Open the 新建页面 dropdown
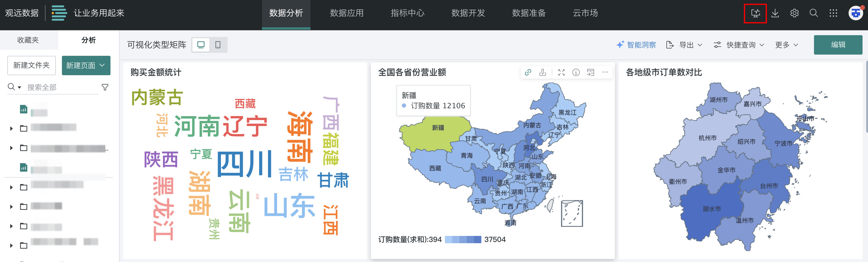This screenshot has height=262, width=868. [86, 65]
